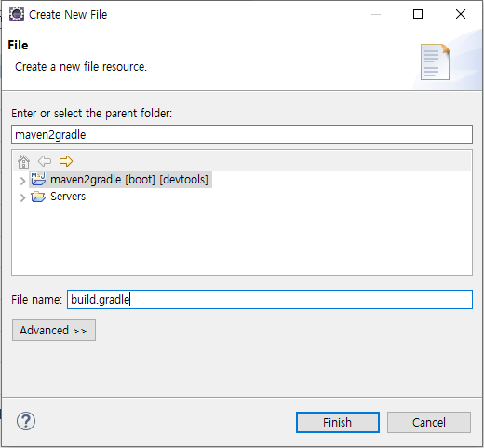The image size is (484, 448).
Task: Expand the Servers folder node
Action: [x=22, y=197]
